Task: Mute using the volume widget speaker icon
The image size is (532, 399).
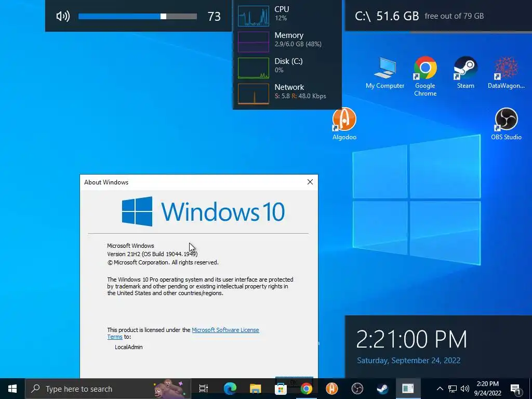Action: click(63, 16)
